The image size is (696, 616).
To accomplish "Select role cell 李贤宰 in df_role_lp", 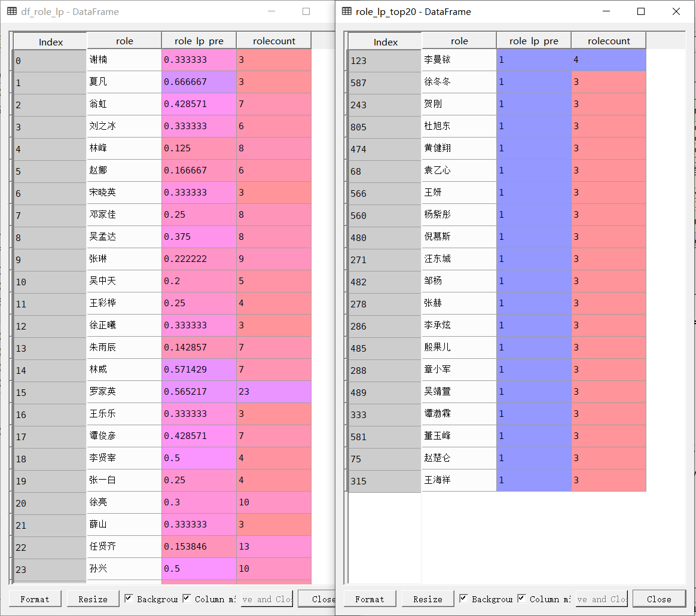I will pyautogui.click(x=124, y=458).
